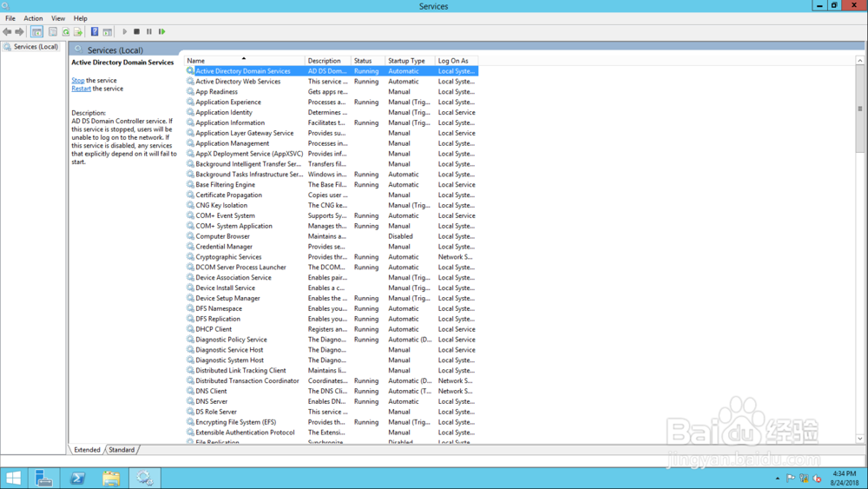This screenshot has height=489, width=868.
Task: Click the Properties toolbar icon
Action: point(53,31)
